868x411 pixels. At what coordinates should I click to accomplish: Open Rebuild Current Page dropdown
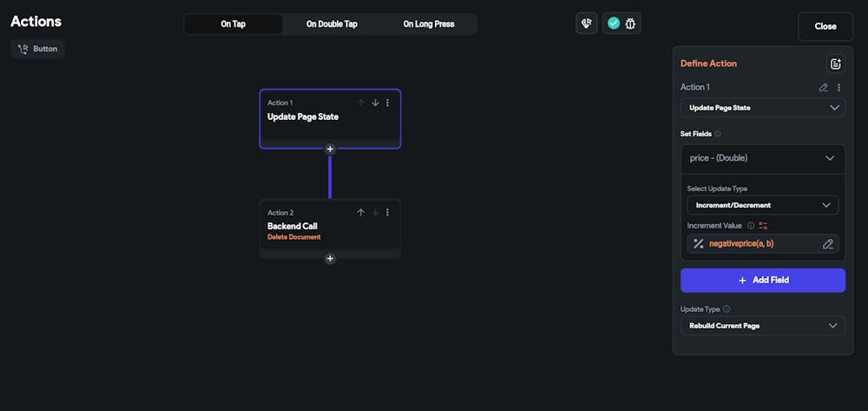pos(762,326)
